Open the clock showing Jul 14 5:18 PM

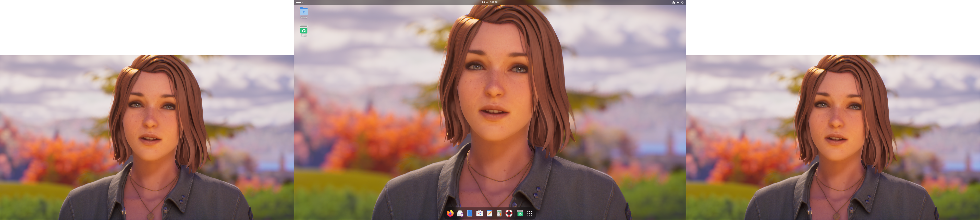pyautogui.click(x=490, y=2)
